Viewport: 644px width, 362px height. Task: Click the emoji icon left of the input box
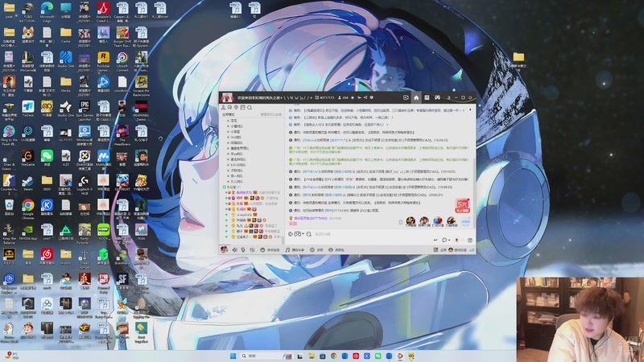coord(309,234)
